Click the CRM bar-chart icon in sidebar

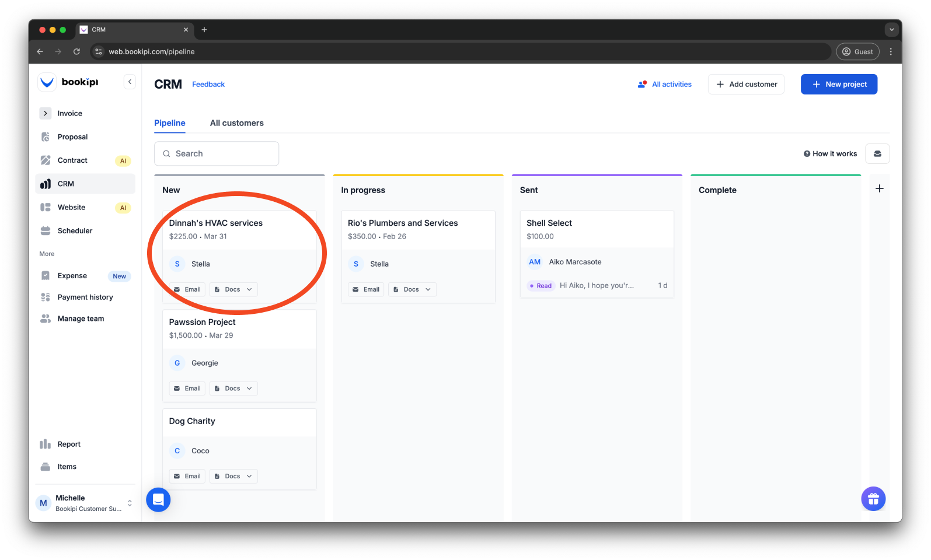[46, 184]
